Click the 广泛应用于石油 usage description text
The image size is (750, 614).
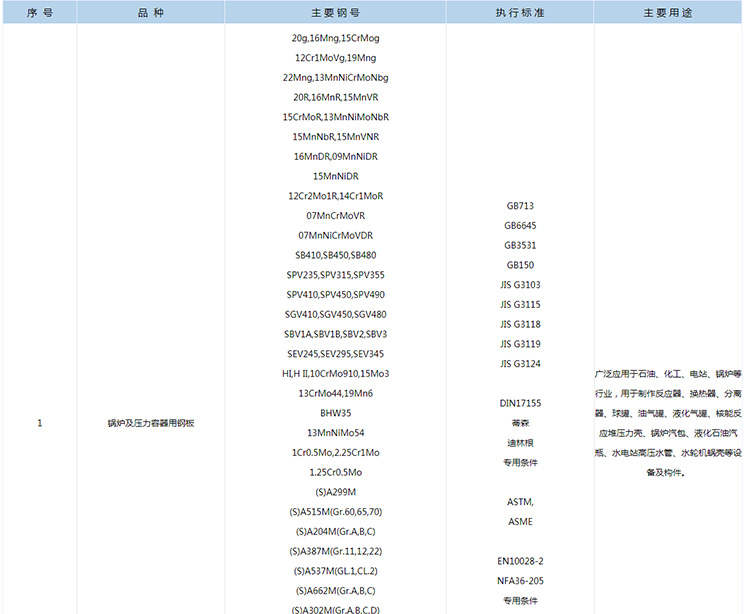(x=668, y=373)
